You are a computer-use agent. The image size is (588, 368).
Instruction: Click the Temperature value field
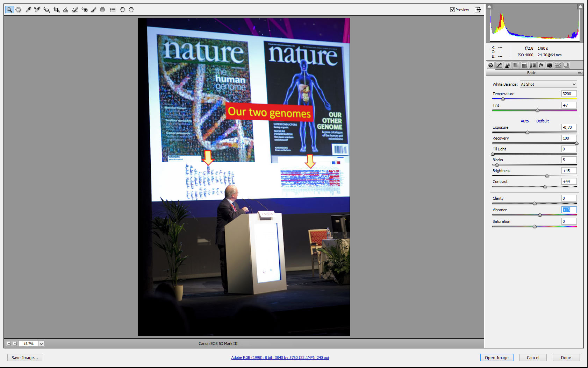click(x=569, y=94)
